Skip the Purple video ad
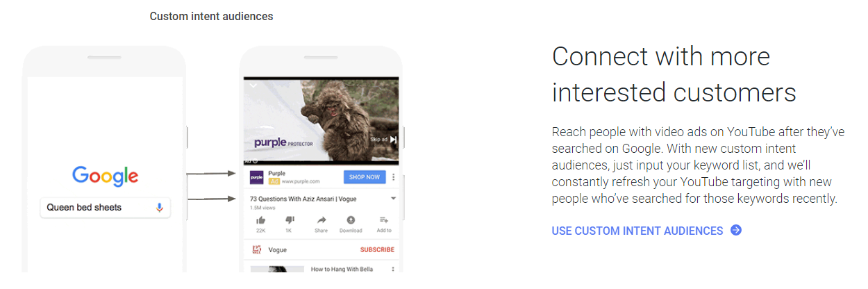 [x=384, y=140]
